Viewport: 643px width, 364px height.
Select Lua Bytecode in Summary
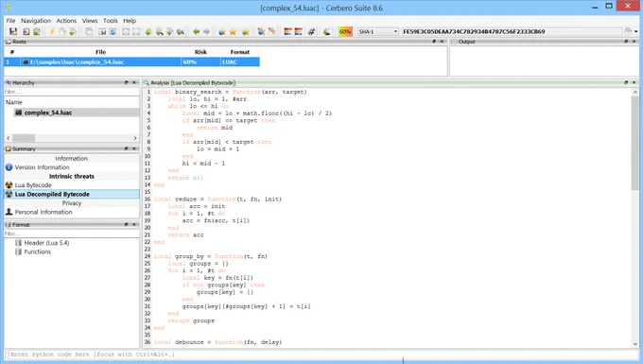coord(72,185)
